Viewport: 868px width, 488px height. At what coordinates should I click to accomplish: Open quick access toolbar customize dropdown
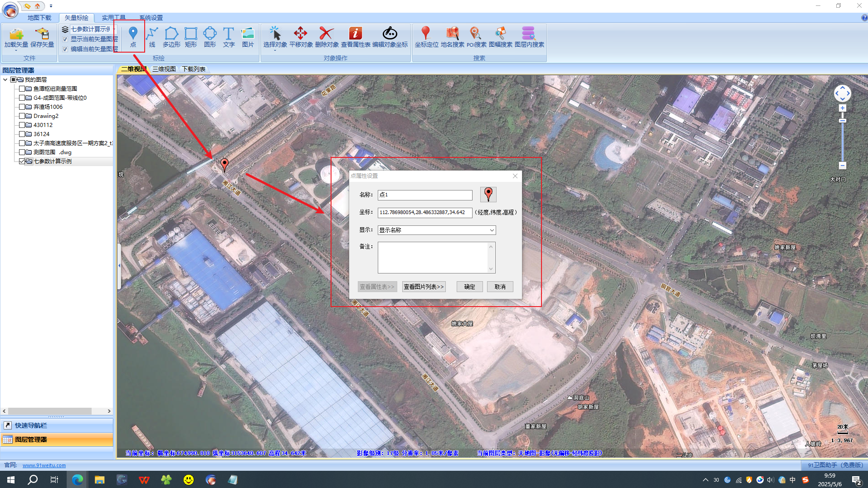(x=51, y=6)
